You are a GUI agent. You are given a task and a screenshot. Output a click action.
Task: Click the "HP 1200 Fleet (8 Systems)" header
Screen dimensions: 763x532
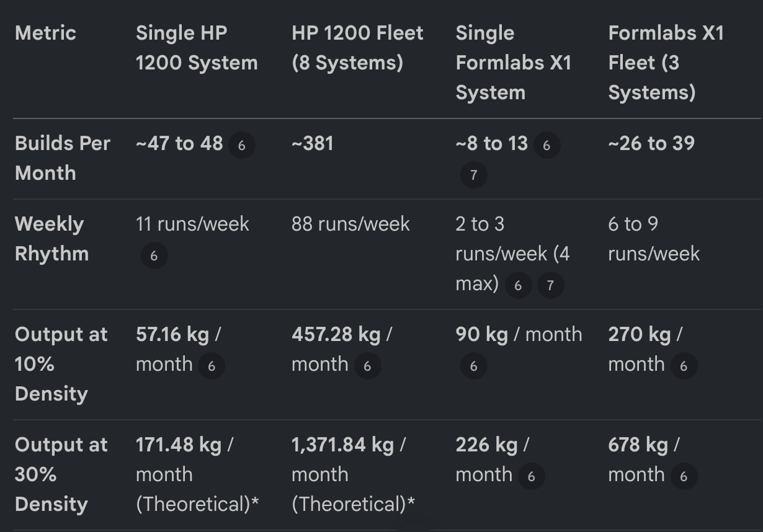click(357, 48)
